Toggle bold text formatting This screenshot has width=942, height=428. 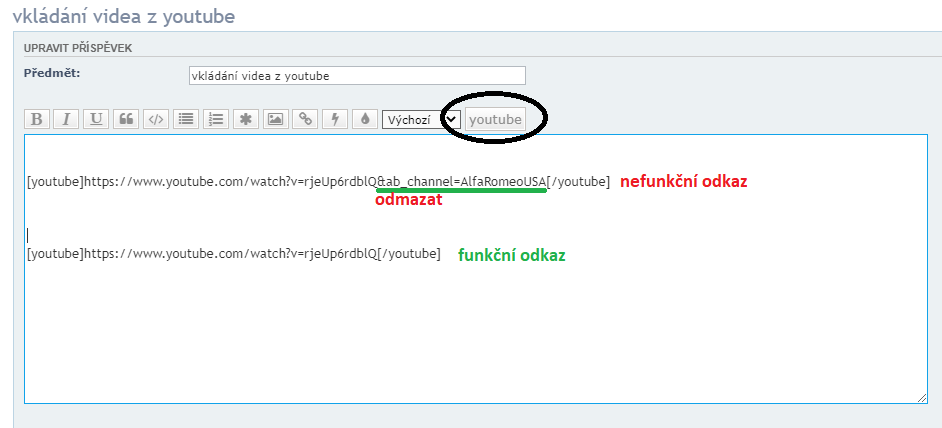click(36, 119)
